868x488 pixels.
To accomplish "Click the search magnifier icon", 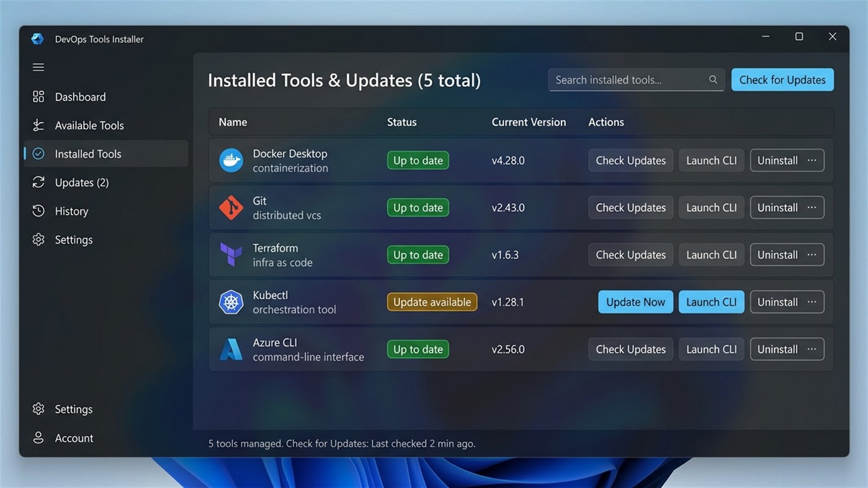I will (713, 80).
